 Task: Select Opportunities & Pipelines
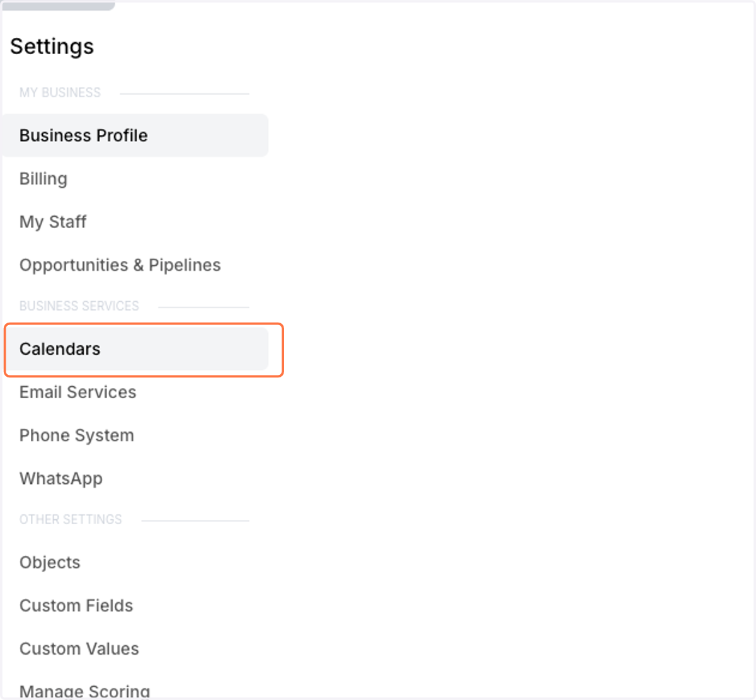[120, 265]
